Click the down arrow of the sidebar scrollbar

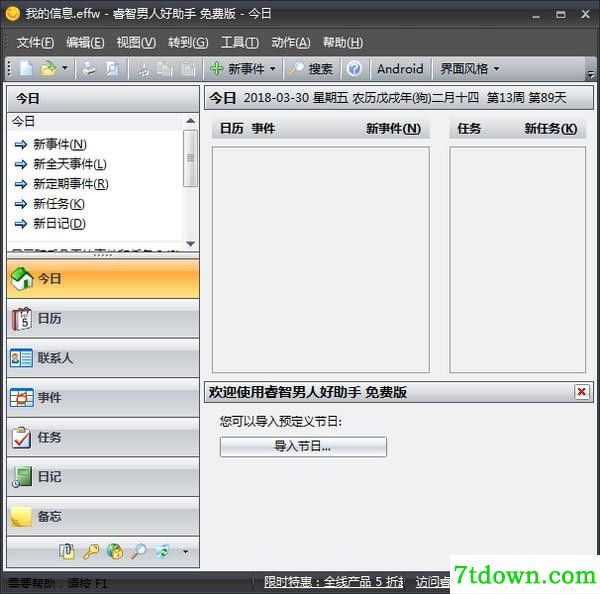(190, 243)
